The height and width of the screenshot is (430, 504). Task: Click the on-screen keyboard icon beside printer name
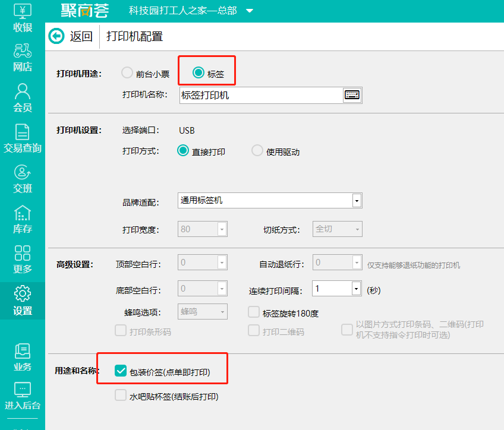tap(352, 95)
